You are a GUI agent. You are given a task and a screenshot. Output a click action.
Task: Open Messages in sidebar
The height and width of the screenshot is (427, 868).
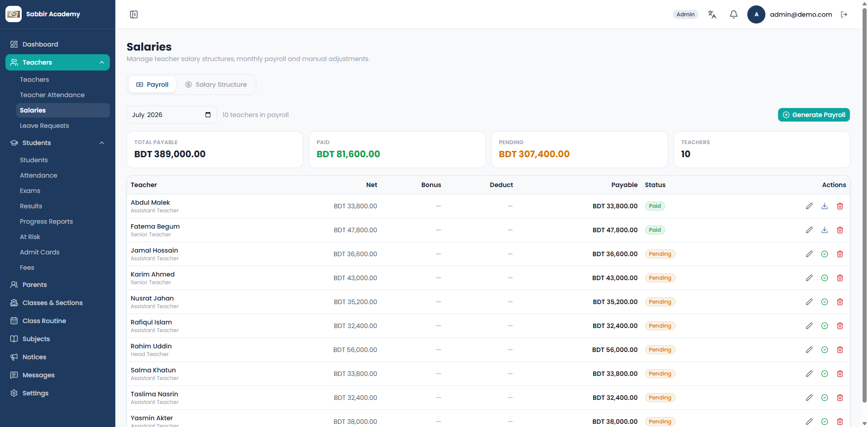[x=57, y=375]
